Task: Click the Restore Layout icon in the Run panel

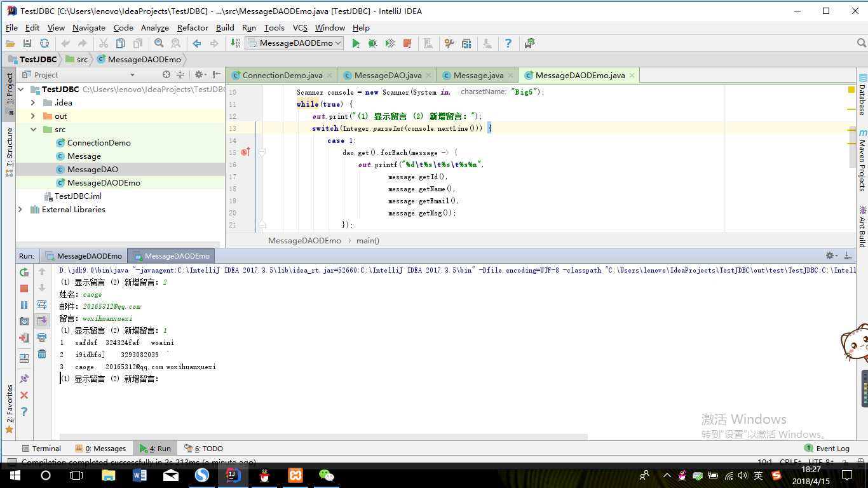Action: click(x=24, y=358)
